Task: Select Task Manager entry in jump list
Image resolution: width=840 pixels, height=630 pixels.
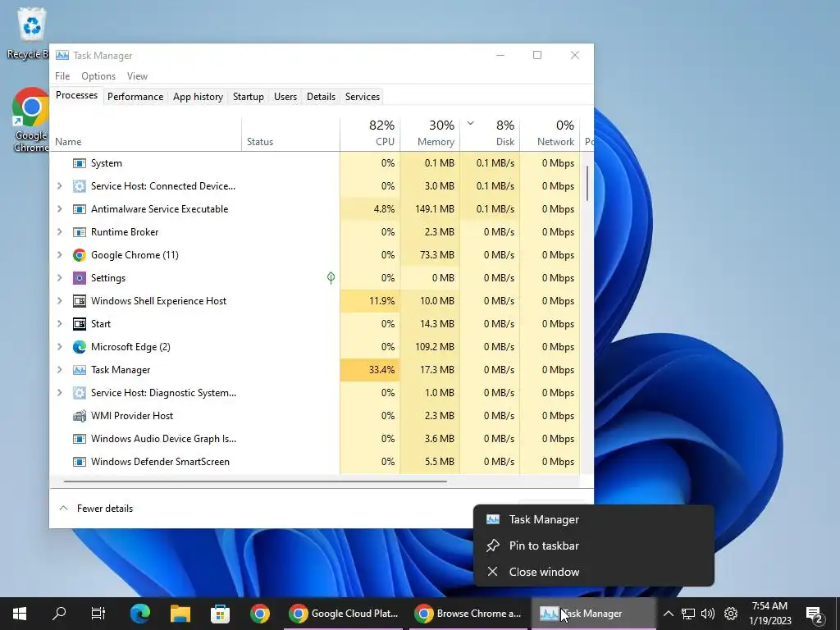Action: 594,519
